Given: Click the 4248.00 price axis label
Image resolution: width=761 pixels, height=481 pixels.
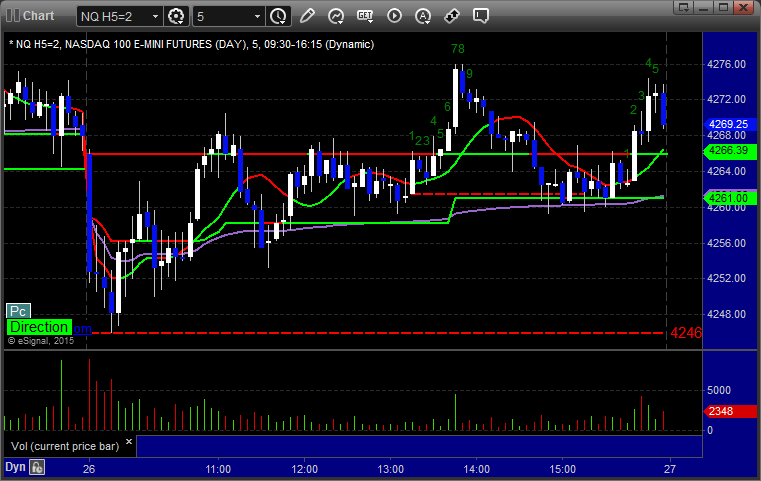Looking at the screenshot, I should point(727,315).
